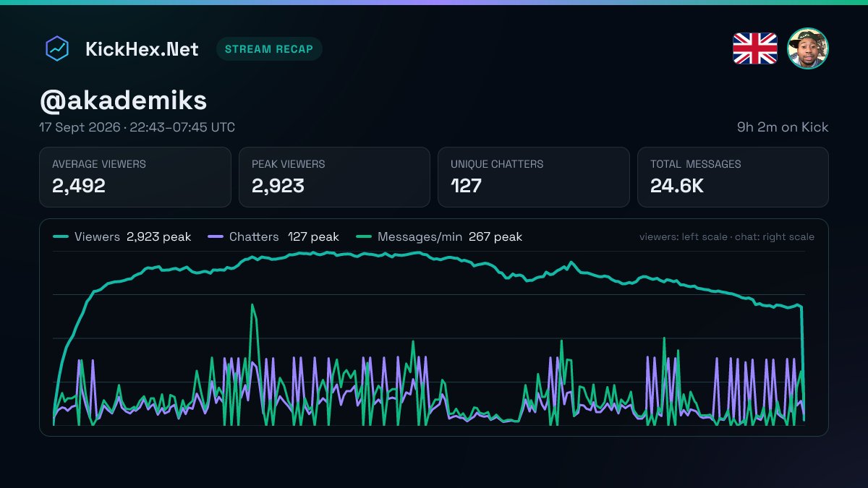868x488 pixels.
Task: Select the Peak Viewers 2,923 card
Action: click(x=334, y=177)
